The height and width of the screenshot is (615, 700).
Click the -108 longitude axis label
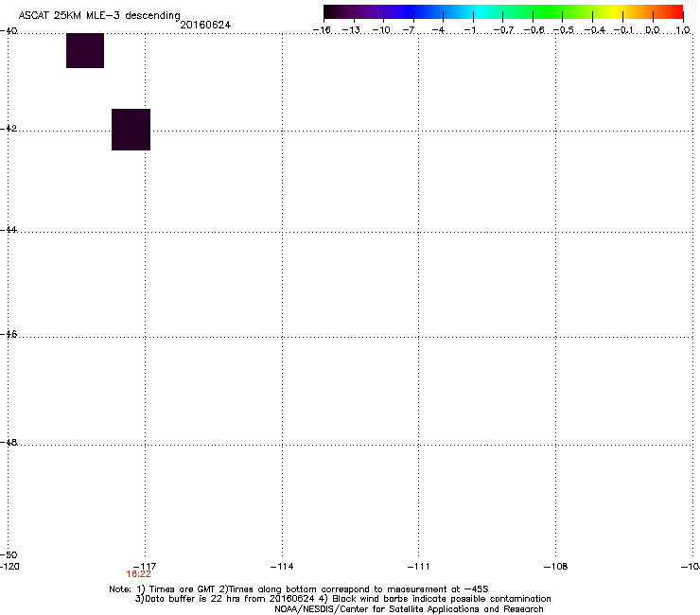(x=555, y=567)
